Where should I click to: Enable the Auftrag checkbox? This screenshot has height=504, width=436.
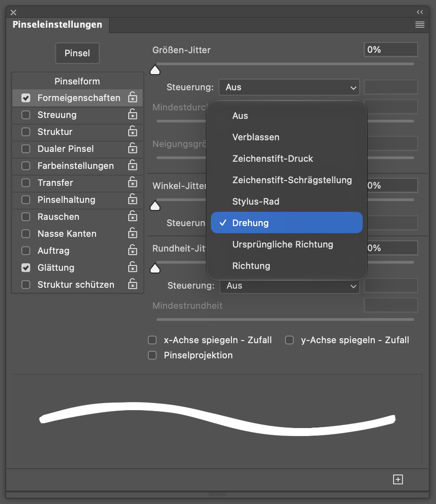coord(26,251)
